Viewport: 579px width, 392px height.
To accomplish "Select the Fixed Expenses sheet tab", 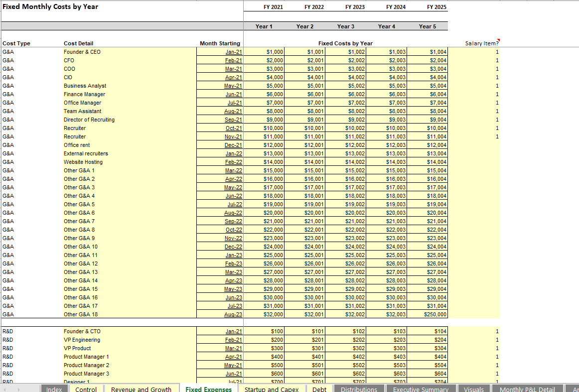I will (209, 389).
